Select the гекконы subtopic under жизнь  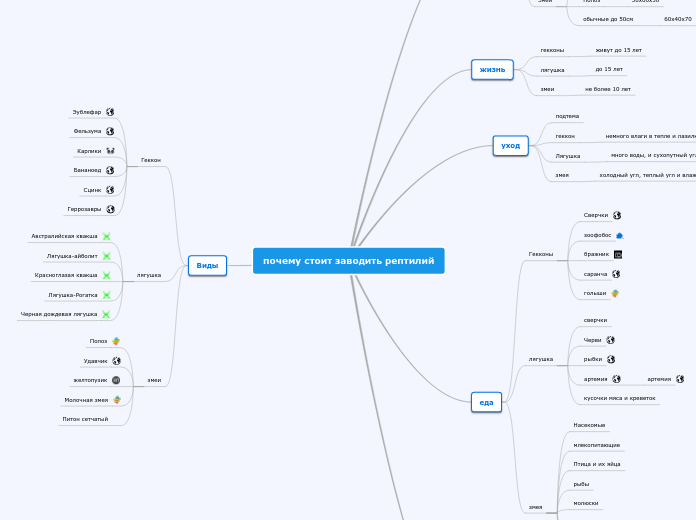point(552,50)
